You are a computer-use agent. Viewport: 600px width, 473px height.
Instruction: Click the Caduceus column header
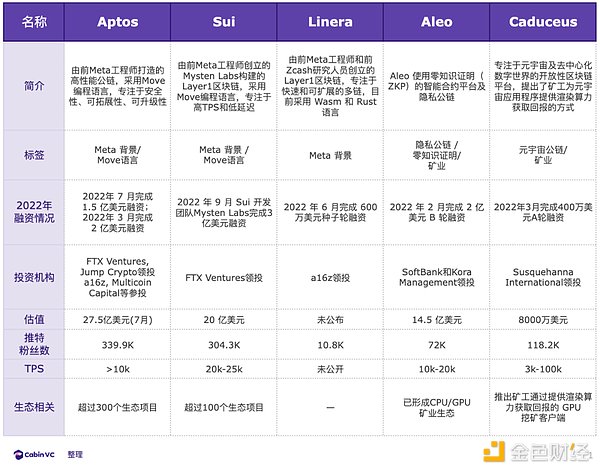click(x=543, y=22)
